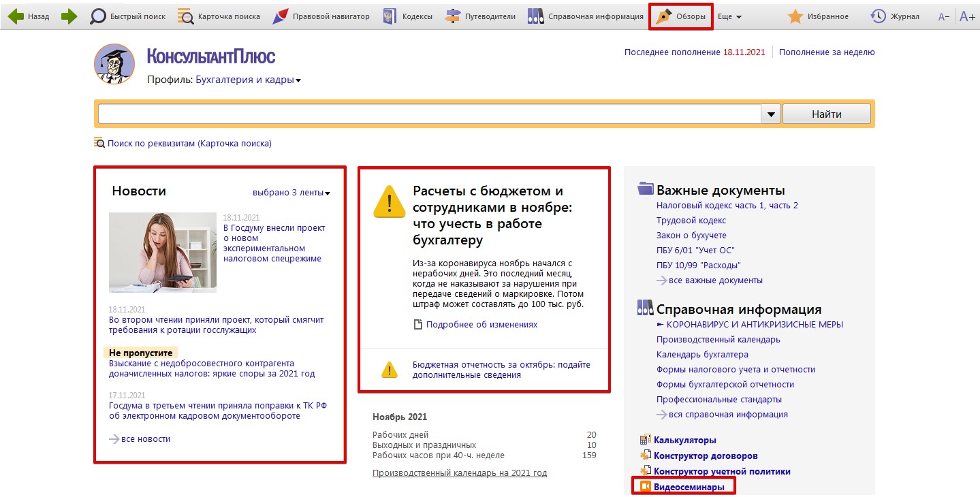The width and height of the screenshot is (980, 497).
Task: Open Журнал clock icon
Action: tap(879, 16)
